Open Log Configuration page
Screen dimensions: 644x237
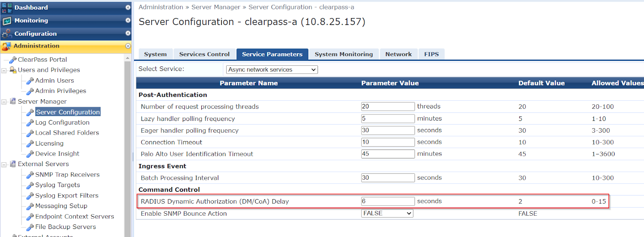click(x=62, y=123)
